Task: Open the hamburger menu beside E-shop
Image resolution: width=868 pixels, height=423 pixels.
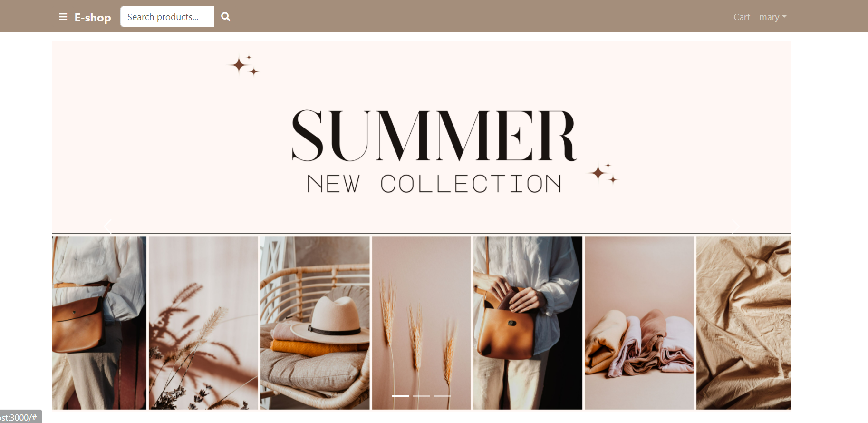Action: (x=63, y=17)
